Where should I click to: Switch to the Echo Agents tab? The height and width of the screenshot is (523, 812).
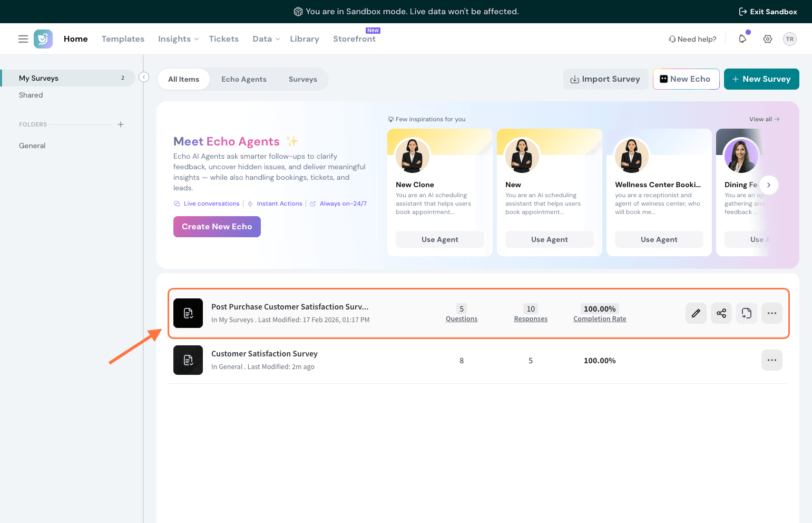[243, 79]
